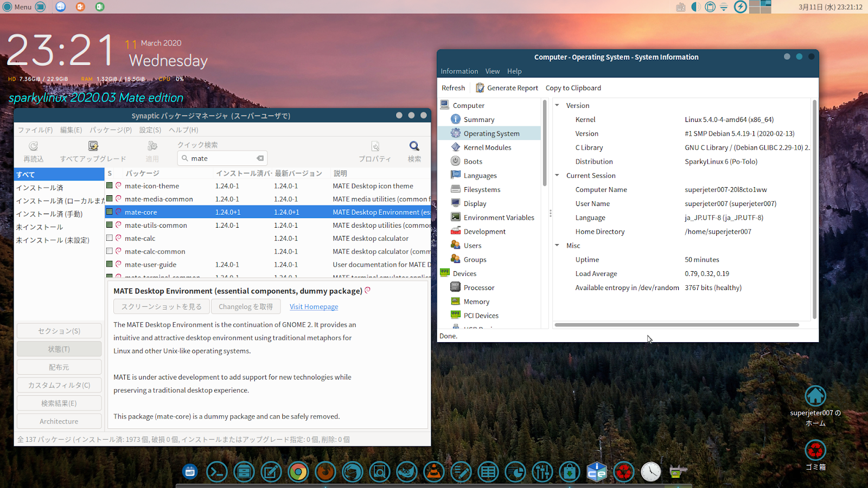This screenshot has width=868, height=488.
Task: Open プロパティ in Synaptic toolbar
Action: [x=375, y=152]
